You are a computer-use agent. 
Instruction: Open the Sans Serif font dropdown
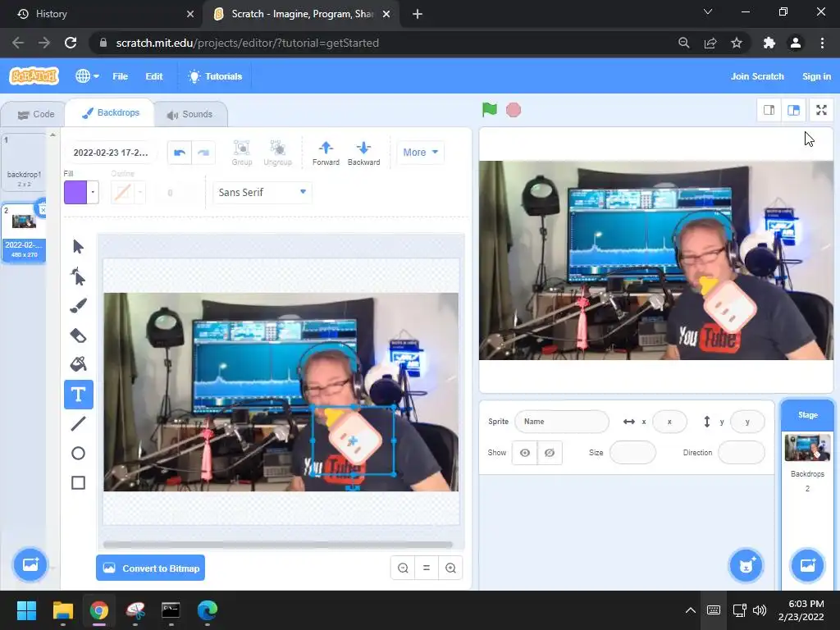coord(262,192)
